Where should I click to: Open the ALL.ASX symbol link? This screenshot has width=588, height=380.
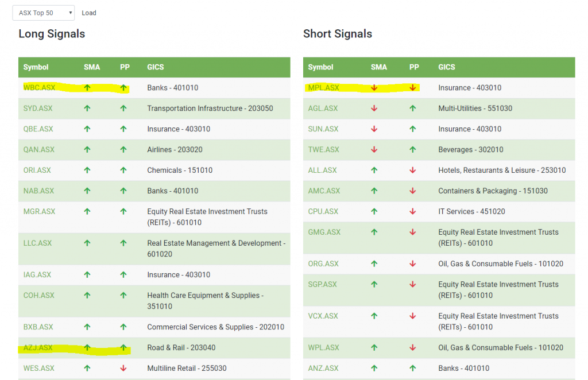tap(323, 170)
